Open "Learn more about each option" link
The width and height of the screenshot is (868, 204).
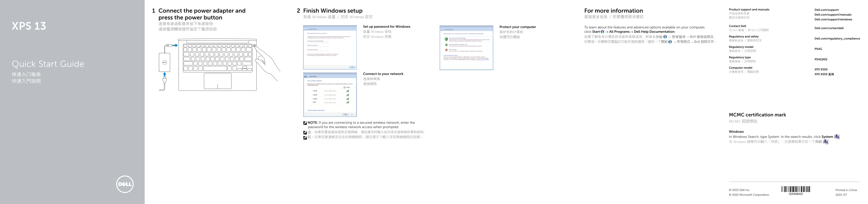451,55
